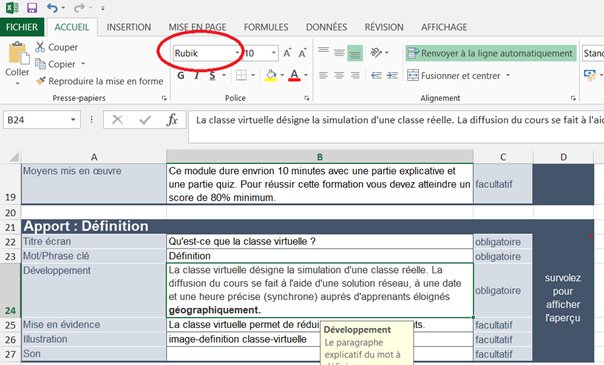
Task: Click the Excel application icon
Action: click(x=12, y=8)
